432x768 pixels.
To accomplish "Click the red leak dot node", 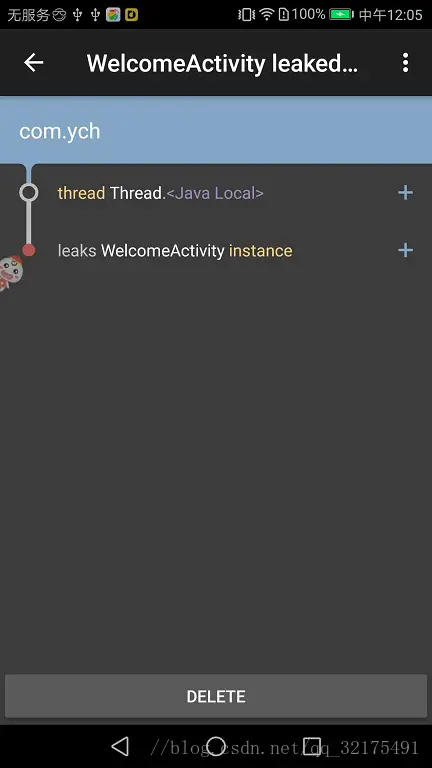I will point(28,250).
